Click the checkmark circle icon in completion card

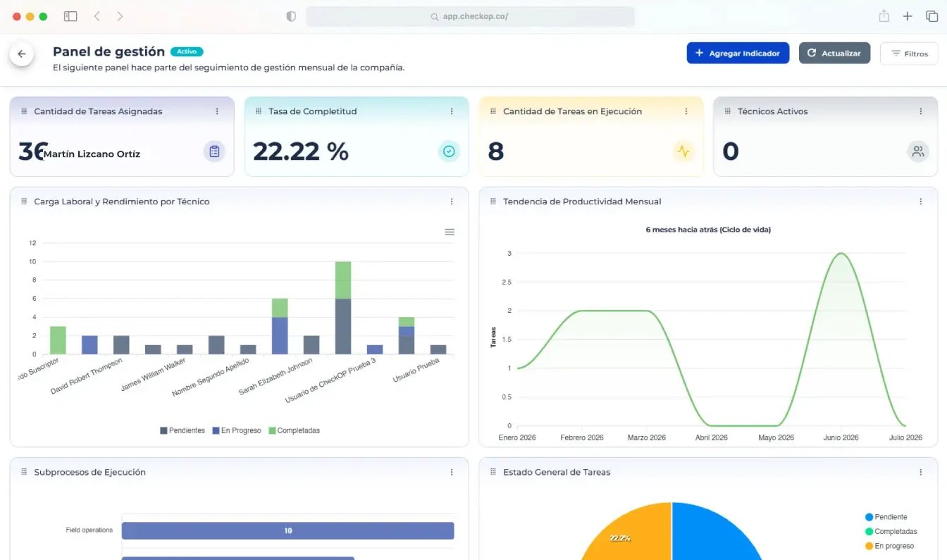tap(449, 151)
